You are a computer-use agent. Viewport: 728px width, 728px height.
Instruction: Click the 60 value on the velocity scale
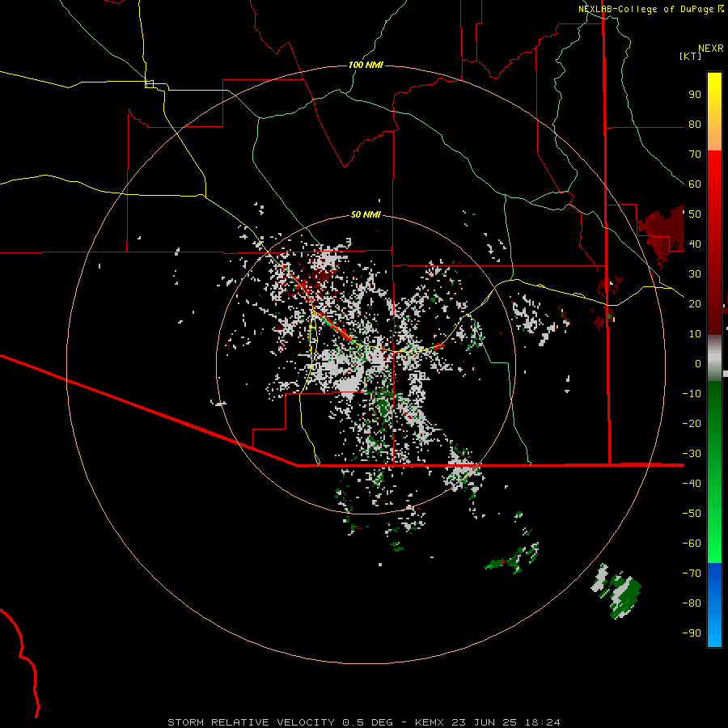(695, 184)
